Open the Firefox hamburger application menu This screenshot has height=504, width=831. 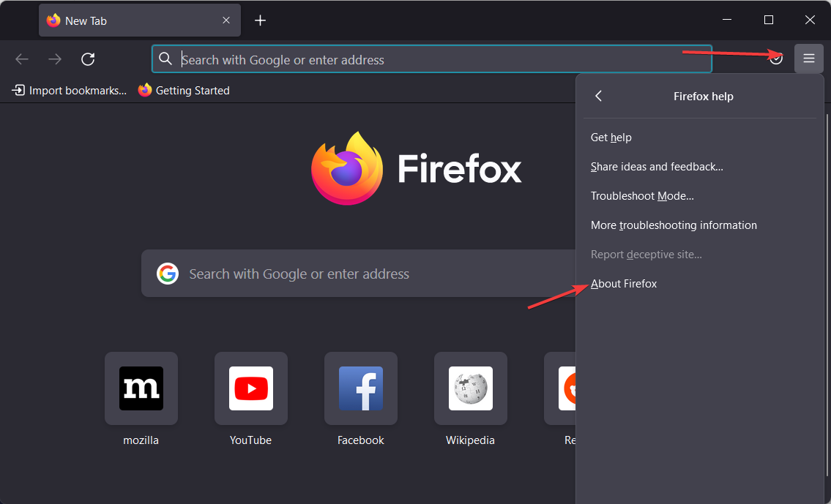pyautogui.click(x=809, y=59)
